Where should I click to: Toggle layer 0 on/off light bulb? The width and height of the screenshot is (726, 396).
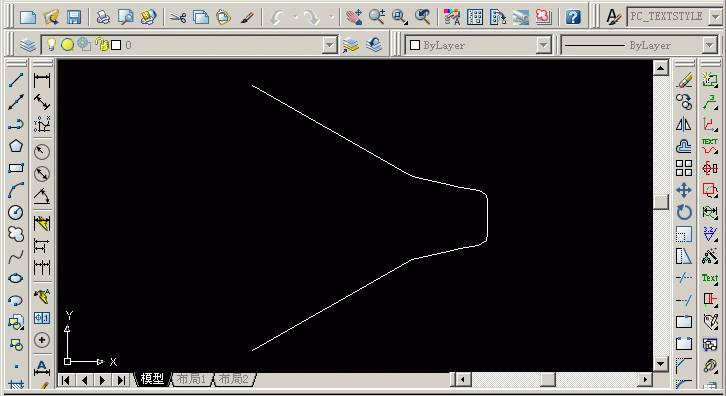click(x=51, y=44)
